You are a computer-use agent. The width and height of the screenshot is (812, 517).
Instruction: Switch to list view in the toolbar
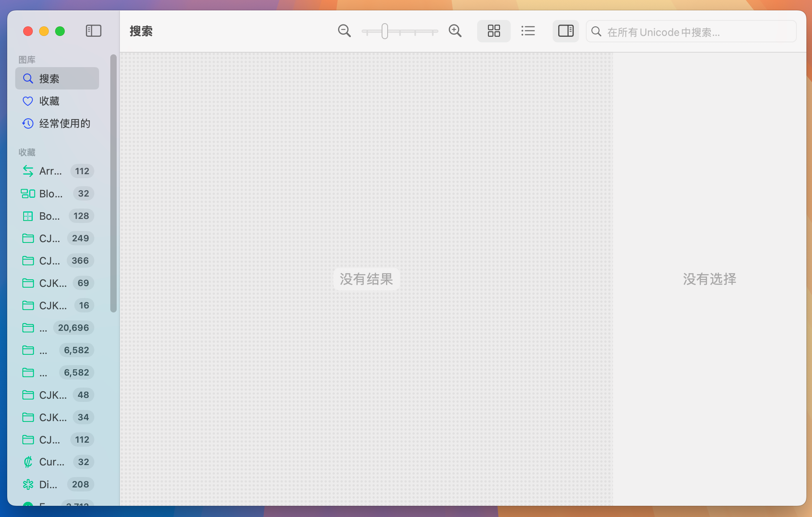coord(528,31)
